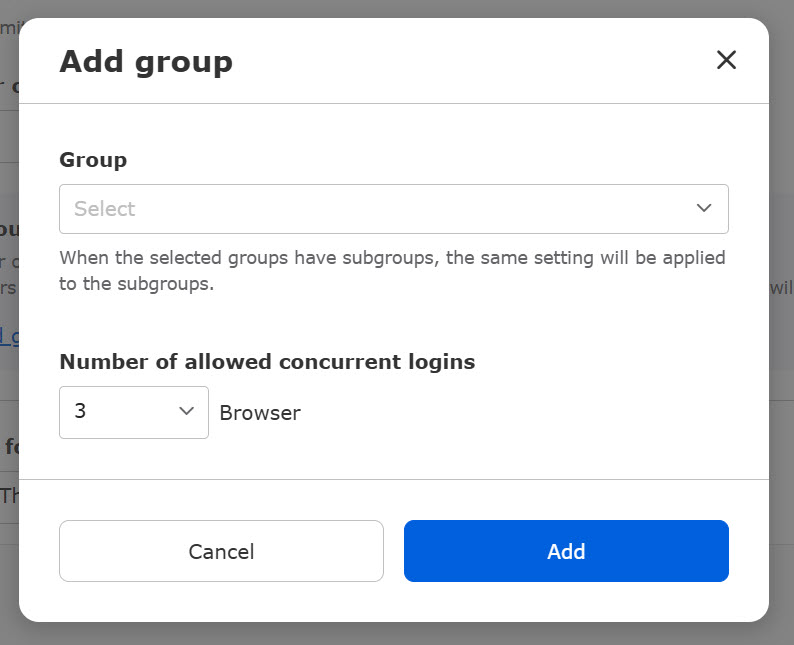Close the Add group dialog
The height and width of the screenshot is (645, 794).
(x=726, y=60)
